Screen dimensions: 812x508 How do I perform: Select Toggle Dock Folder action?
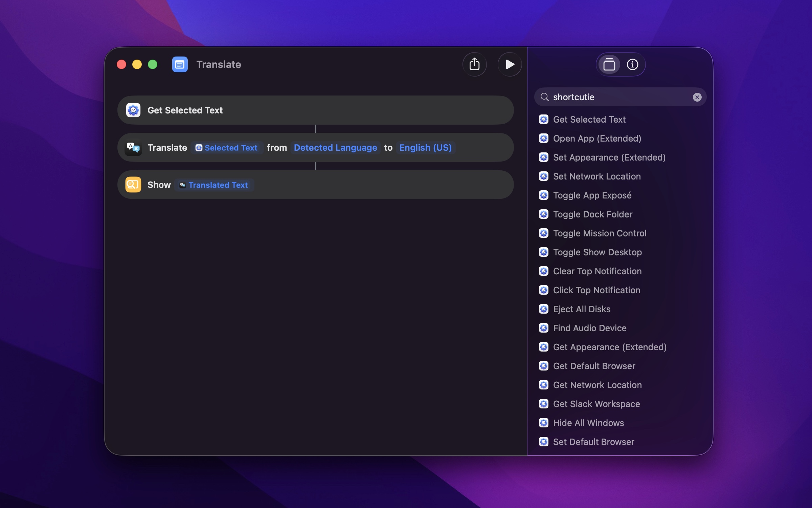tap(592, 214)
